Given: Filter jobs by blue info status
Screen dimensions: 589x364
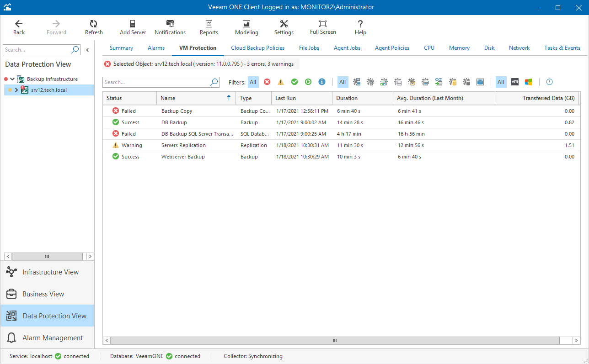Looking at the screenshot, I should click(x=322, y=82).
